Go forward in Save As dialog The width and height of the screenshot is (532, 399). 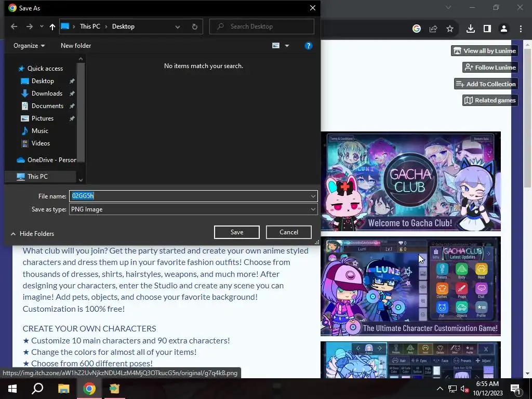(30, 26)
